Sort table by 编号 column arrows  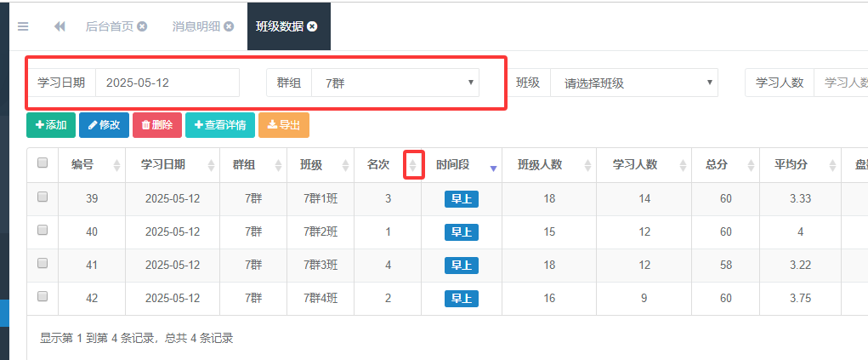pos(116,165)
